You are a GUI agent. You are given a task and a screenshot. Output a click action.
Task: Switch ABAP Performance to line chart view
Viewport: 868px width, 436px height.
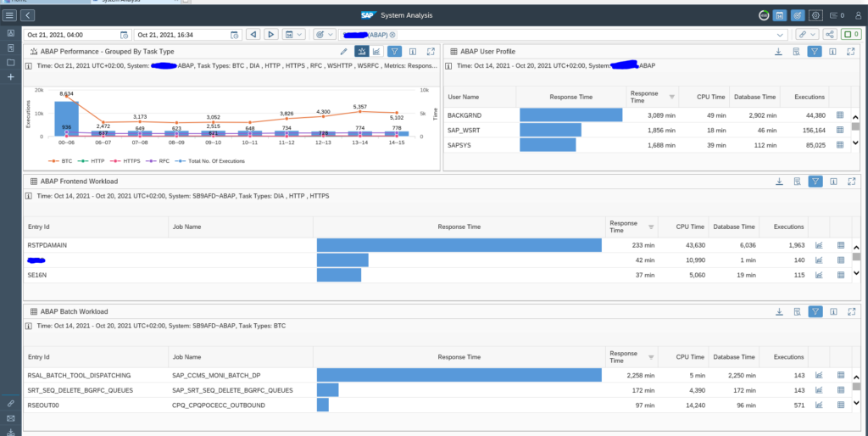tap(376, 52)
